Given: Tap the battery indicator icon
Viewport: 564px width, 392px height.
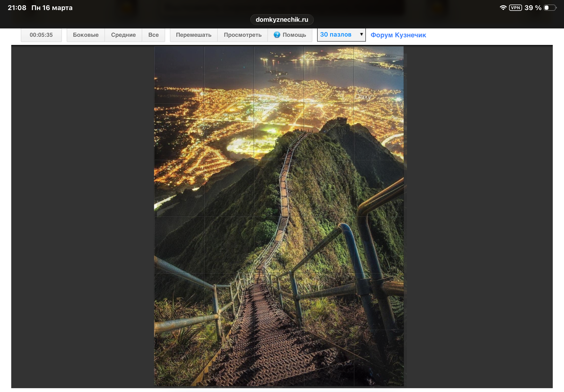Looking at the screenshot, I should pyautogui.click(x=549, y=8).
